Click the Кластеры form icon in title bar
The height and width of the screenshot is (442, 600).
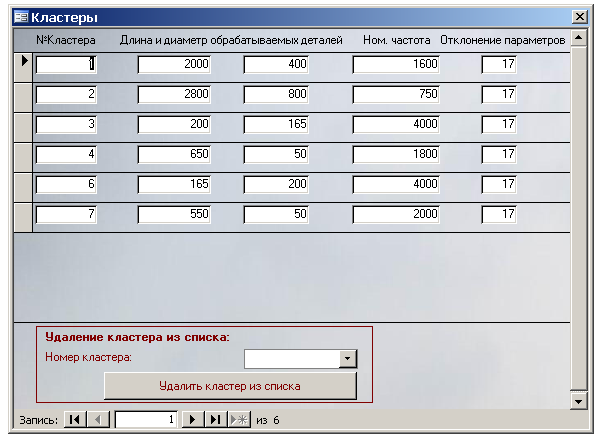coord(21,17)
